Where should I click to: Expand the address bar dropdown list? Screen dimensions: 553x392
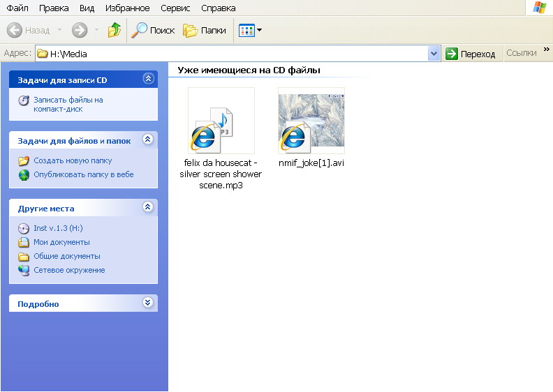[434, 54]
